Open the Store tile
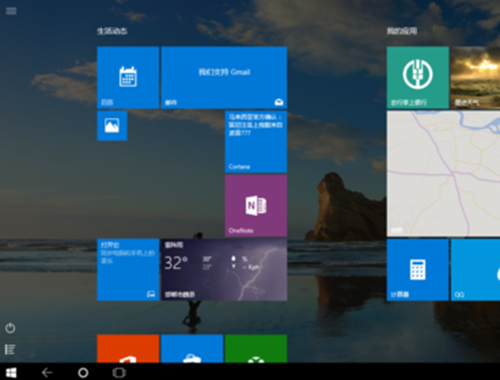The width and height of the screenshot is (500, 380). (x=192, y=349)
